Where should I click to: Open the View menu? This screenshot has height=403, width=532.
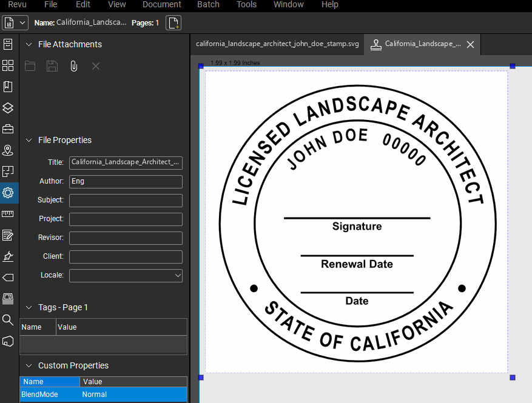point(116,4)
